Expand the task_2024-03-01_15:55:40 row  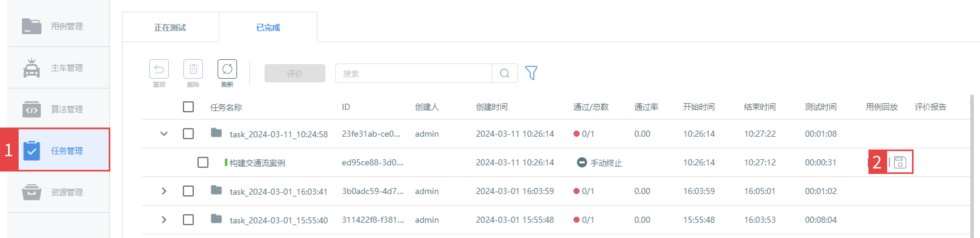coord(164,220)
